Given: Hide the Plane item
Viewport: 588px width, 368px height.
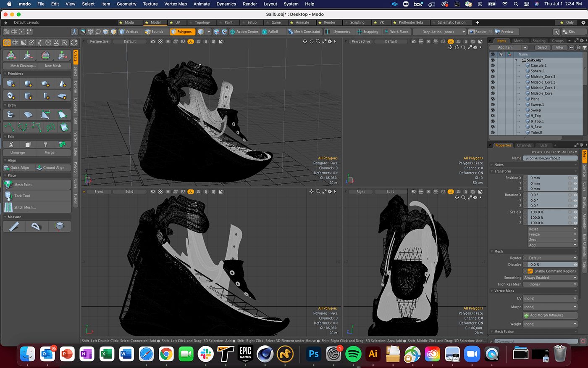Looking at the screenshot, I should (x=492, y=99).
